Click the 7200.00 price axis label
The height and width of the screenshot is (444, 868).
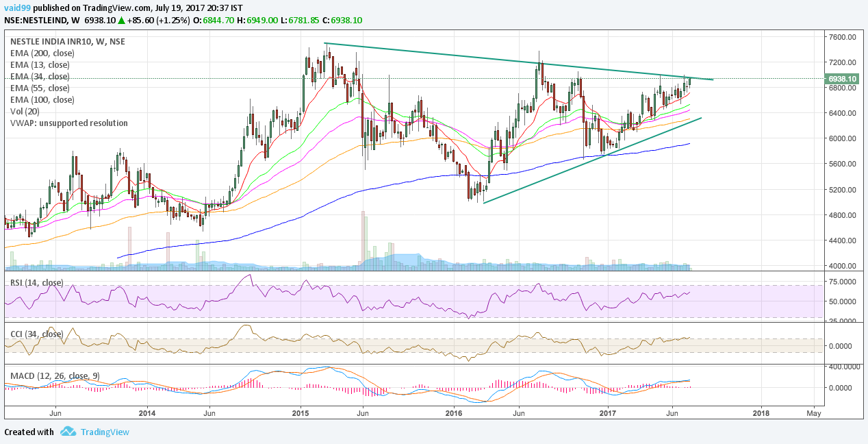pyautogui.click(x=844, y=62)
